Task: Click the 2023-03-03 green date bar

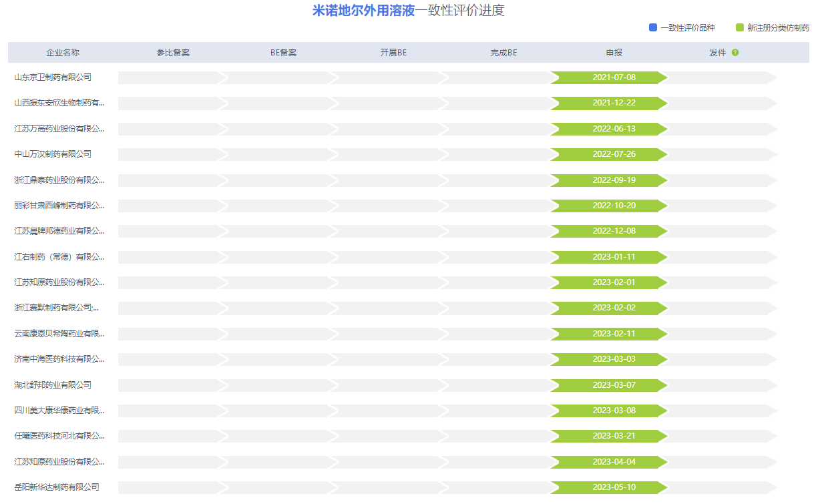Action: click(609, 359)
